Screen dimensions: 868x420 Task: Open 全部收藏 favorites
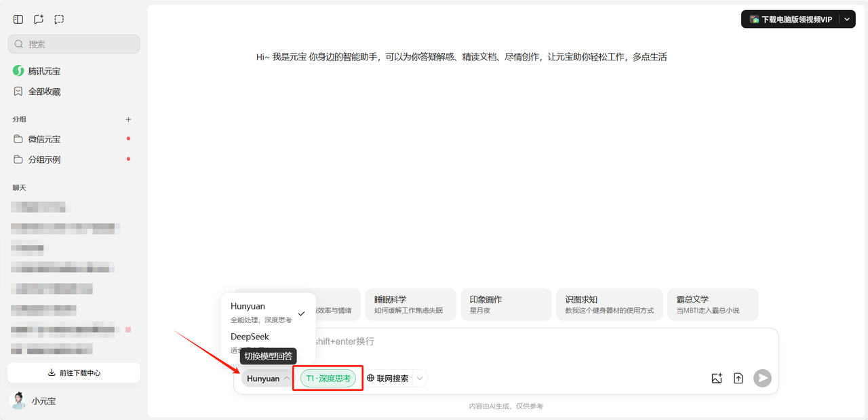click(74, 92)
